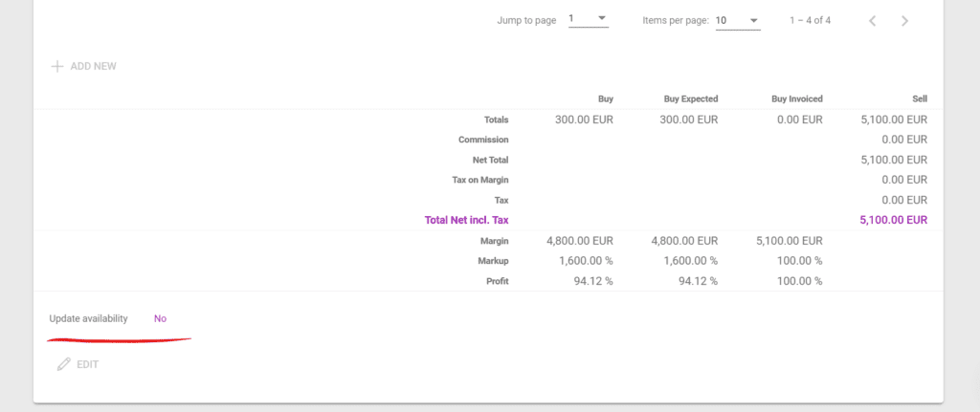Go to previous page with left chevron
The width and height of the screenshot is (980, 412).
(872, 20)
